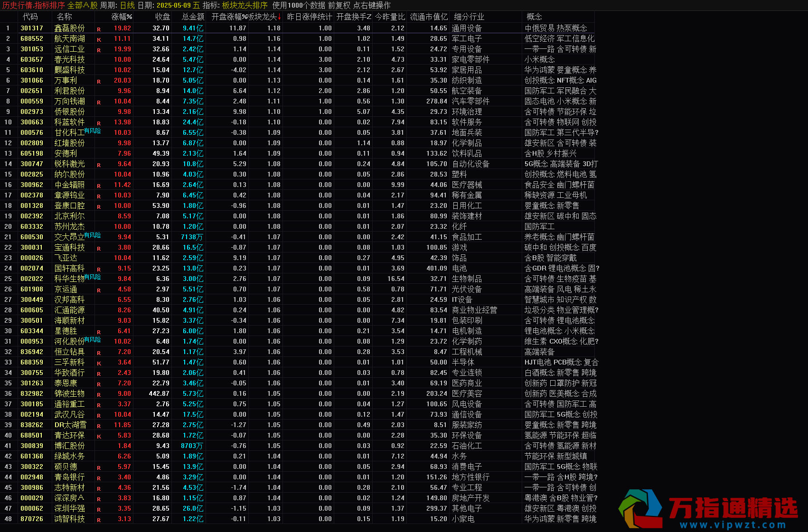Click the 有风险 tag on 河化股份
Viewport: 808px width, 532px height.
(93, 339)
